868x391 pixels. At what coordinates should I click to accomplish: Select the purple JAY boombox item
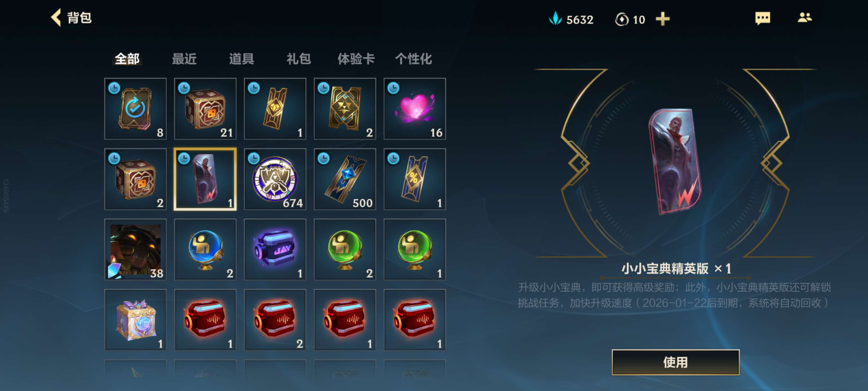point(275,249)
